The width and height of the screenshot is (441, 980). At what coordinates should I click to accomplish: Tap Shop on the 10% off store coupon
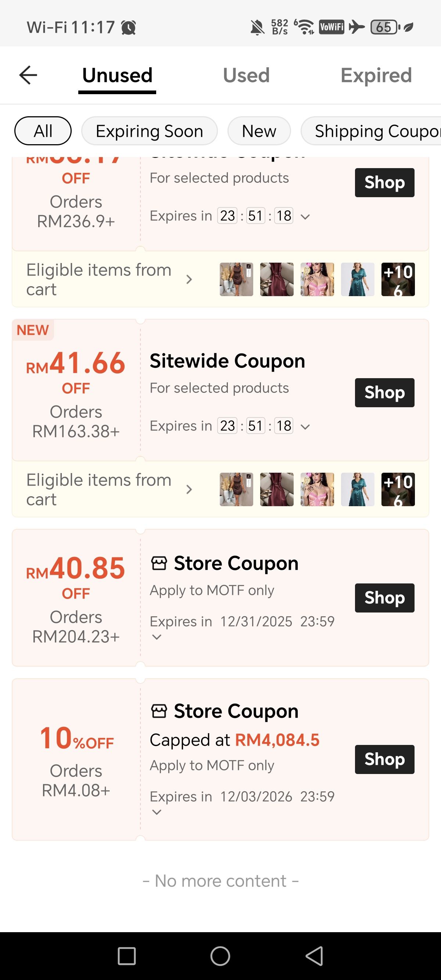click(384, 759)
